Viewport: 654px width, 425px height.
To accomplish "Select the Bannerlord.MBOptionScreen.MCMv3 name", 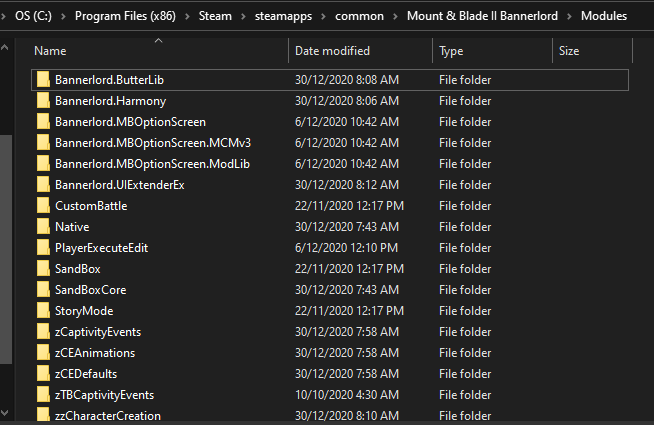I will click(153, 143).
